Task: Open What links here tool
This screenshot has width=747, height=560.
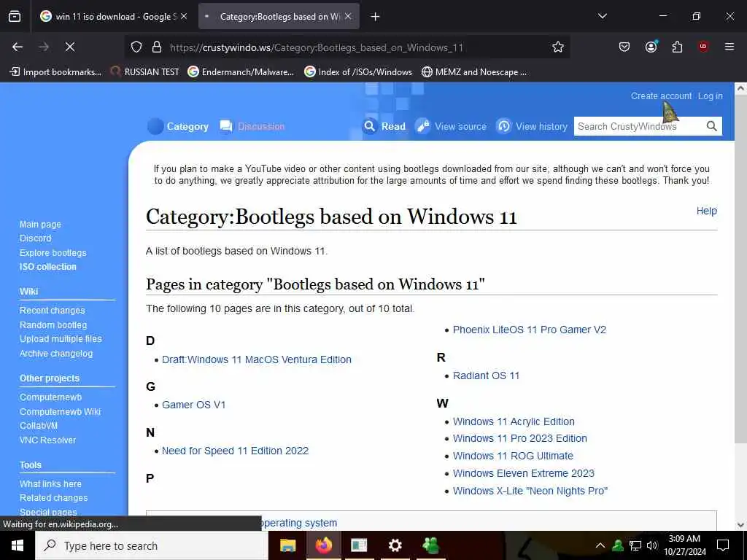Action: pyautogui.click(x=50, y=484)
